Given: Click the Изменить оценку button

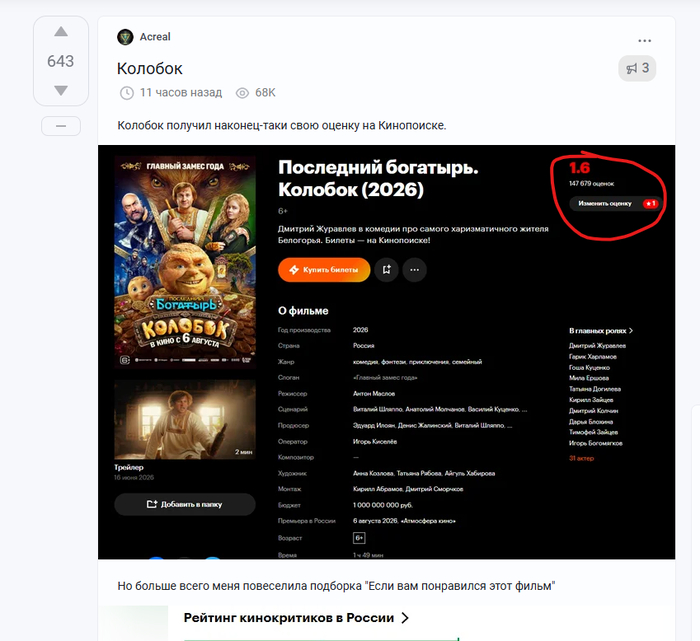Looking at the screenshot, I should point(615,204).
